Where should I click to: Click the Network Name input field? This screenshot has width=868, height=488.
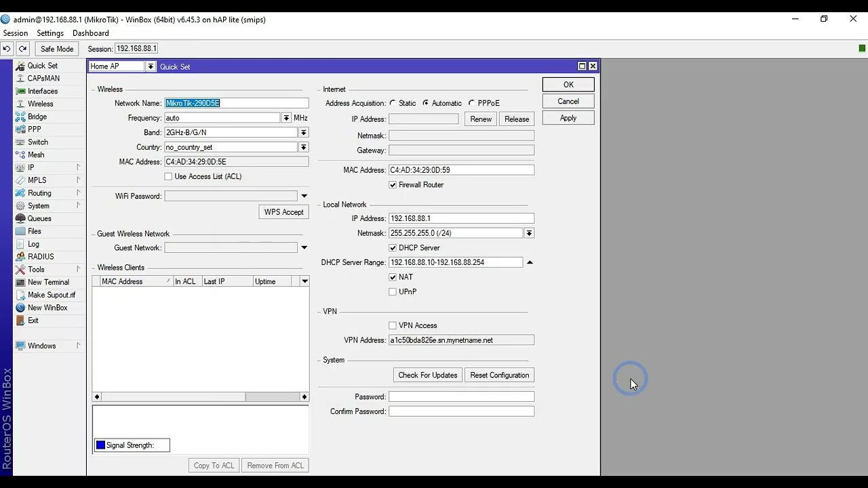[x=237, y=103]
